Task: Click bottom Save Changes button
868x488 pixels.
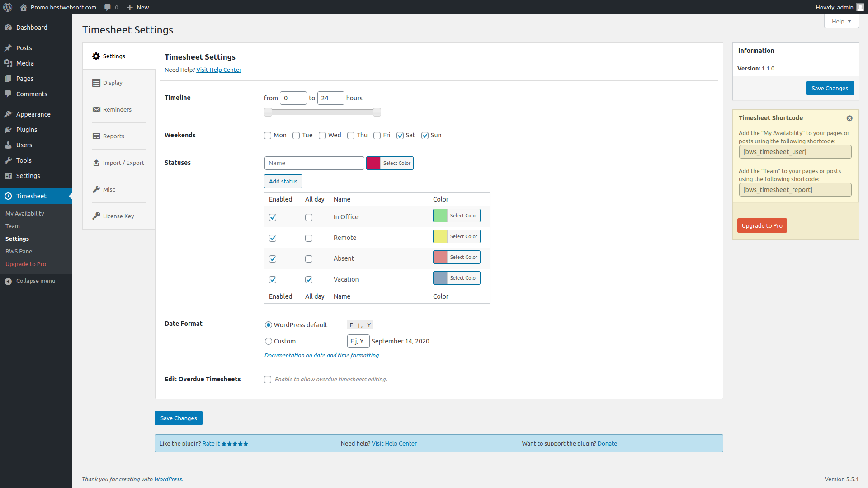Action: (179, 418)
